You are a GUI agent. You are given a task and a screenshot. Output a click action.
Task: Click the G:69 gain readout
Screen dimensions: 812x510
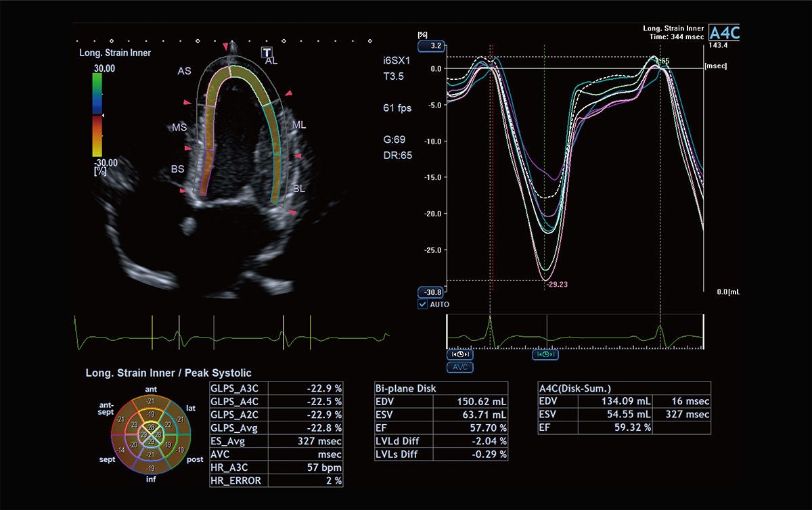coord(396,139)
